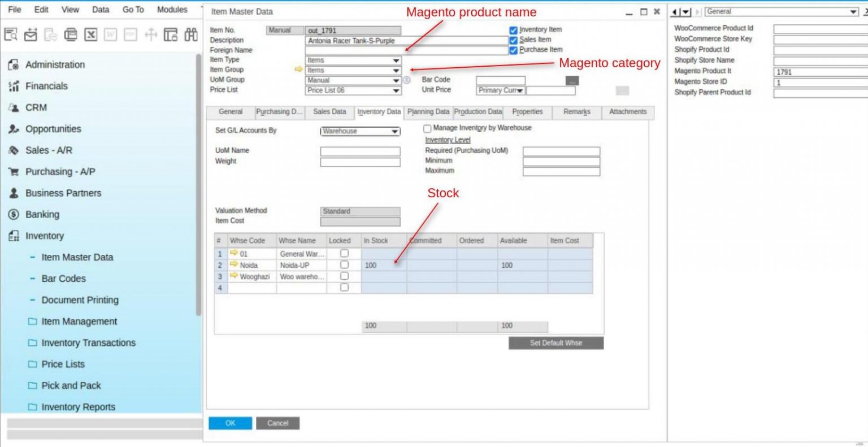Click the email icon in the toolbar

pos(30,35)
